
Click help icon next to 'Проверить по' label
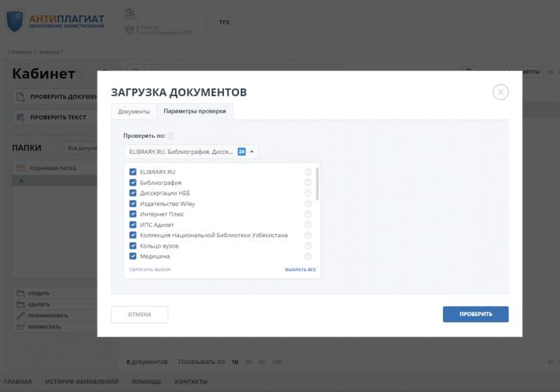click(x=171, y=136)
